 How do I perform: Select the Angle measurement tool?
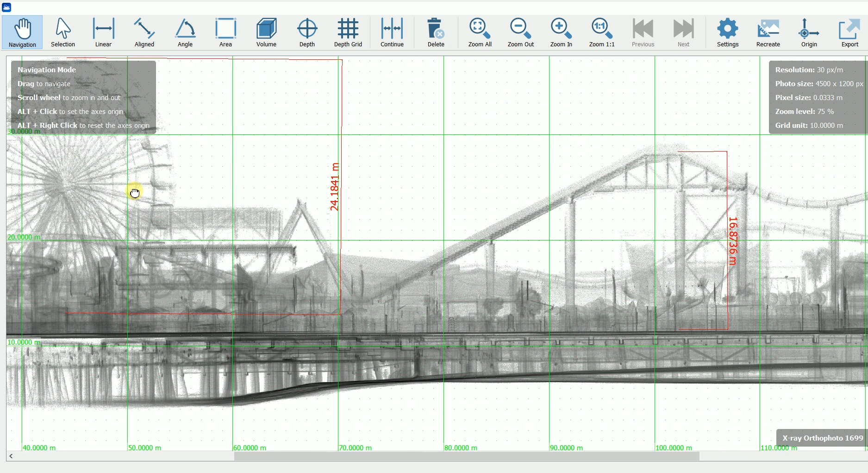pos(185,32)
